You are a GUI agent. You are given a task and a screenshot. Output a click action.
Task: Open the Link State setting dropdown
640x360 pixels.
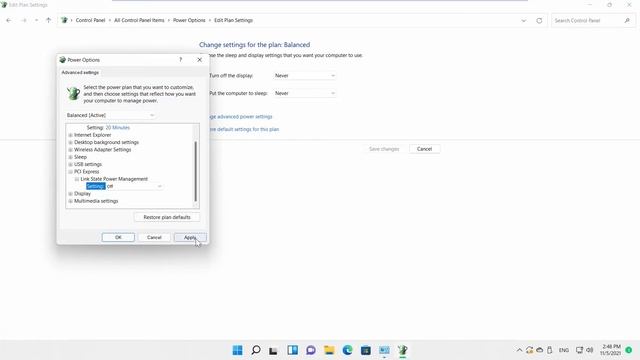click(135, 187)
